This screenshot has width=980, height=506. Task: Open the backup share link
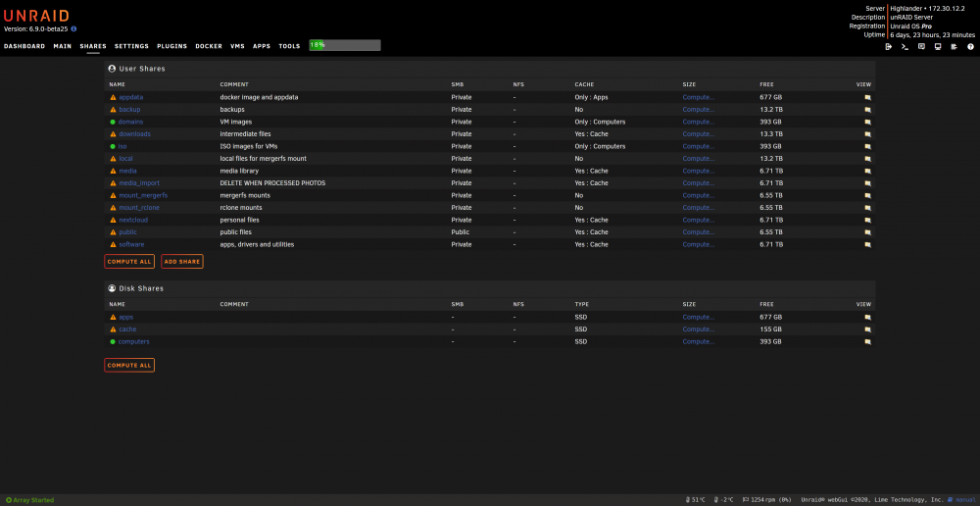(129, 110)
